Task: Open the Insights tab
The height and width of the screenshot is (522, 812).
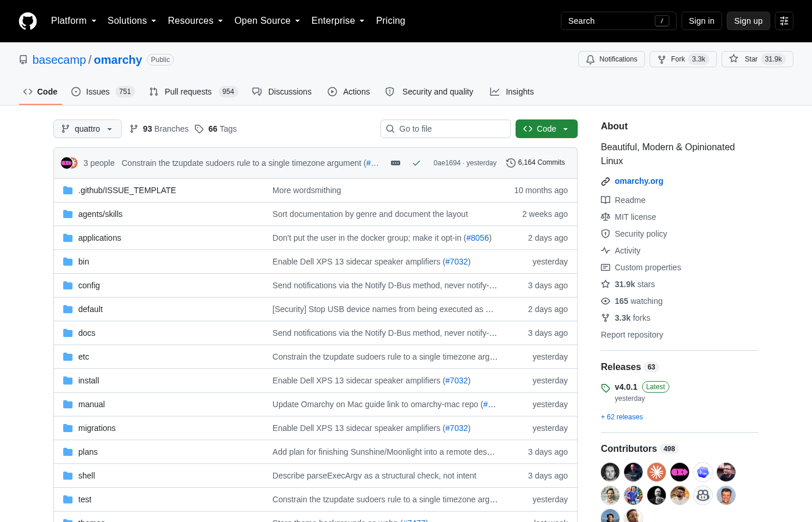Action: (512, 92)
